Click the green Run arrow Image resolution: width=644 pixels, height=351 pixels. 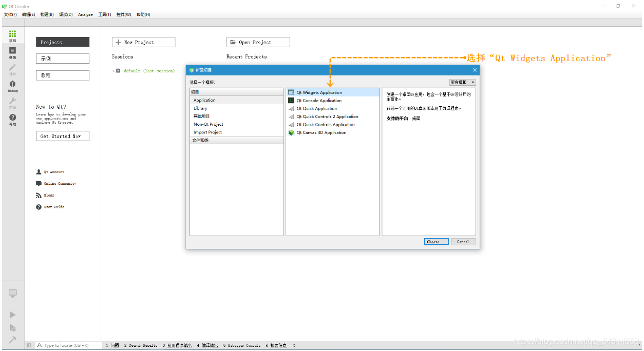click(13, 315)
